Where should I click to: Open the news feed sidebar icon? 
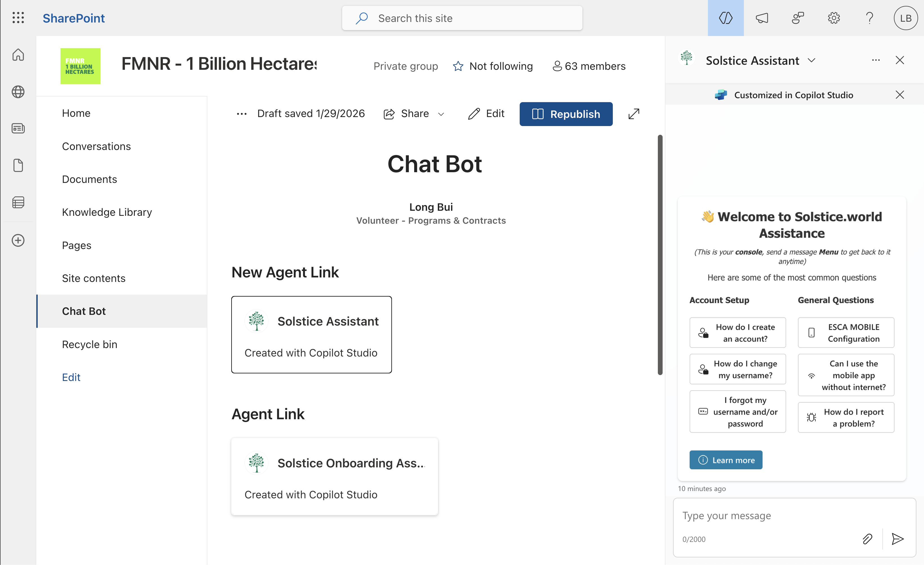(x=18, y=129)
